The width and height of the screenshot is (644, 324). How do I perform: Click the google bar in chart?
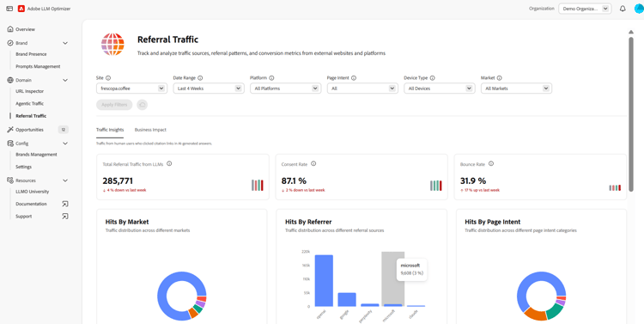point(347,299)
